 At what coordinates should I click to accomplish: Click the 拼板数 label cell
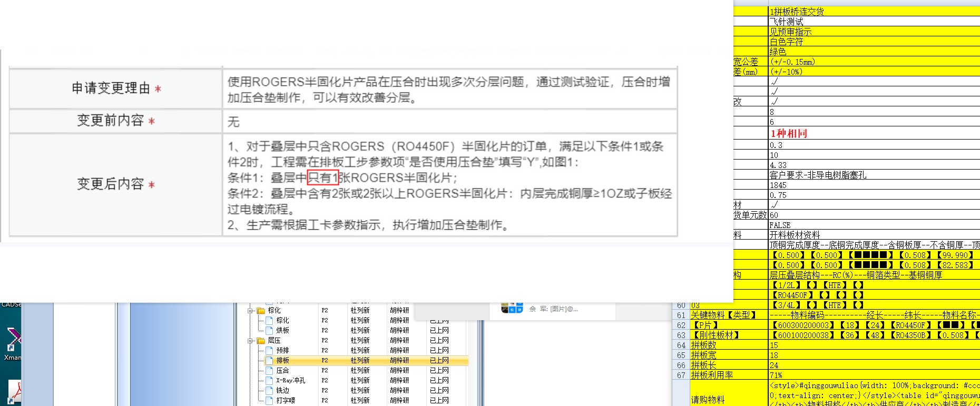pyautogui.click(x=729, y=345)
